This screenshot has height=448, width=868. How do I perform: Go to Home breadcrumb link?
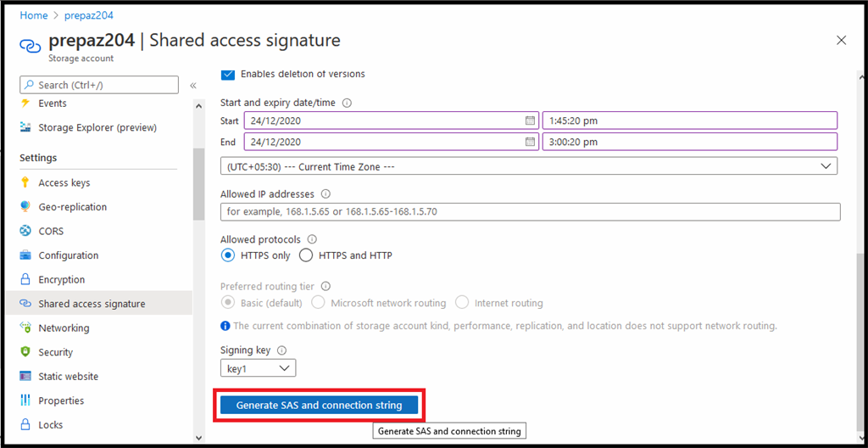(34, 15)
